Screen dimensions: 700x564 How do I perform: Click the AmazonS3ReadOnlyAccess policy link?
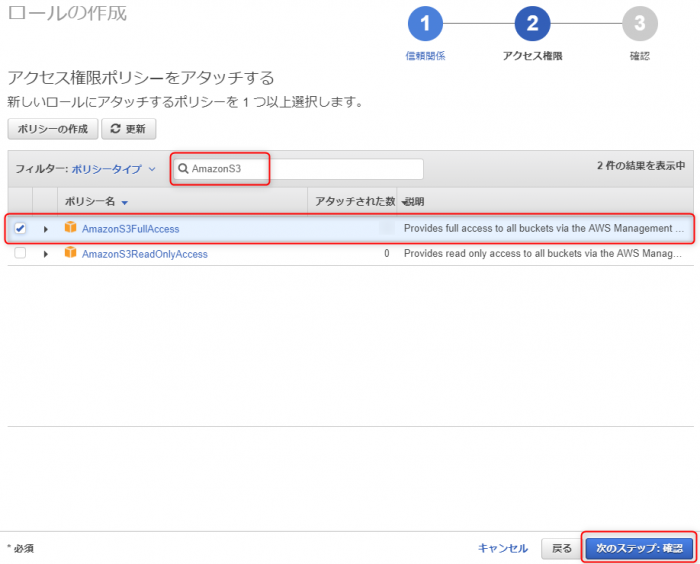pyautogui.click(x=145, y=254)
